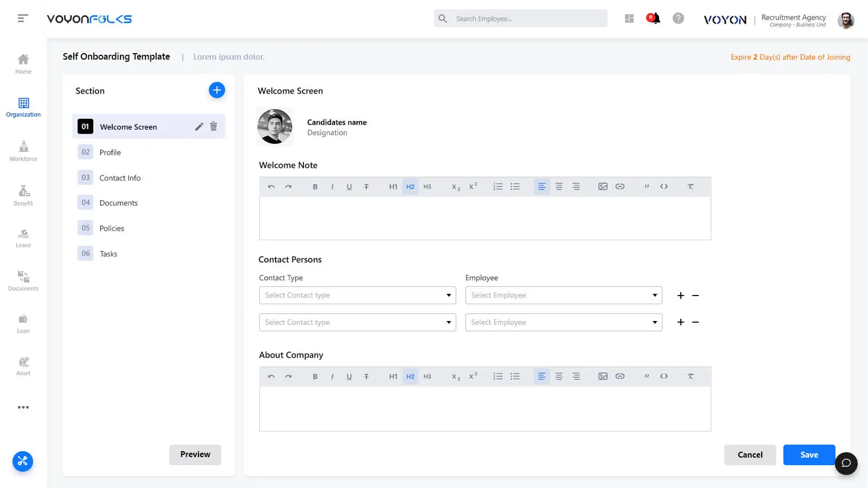Expand the second Select Employee dropdown

click(564, 322)
